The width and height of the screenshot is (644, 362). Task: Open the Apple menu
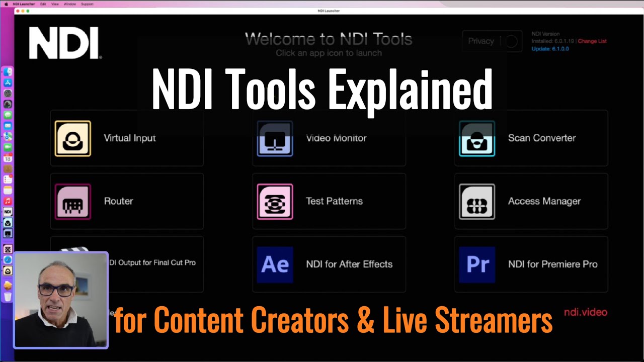(x=6, y=4)
